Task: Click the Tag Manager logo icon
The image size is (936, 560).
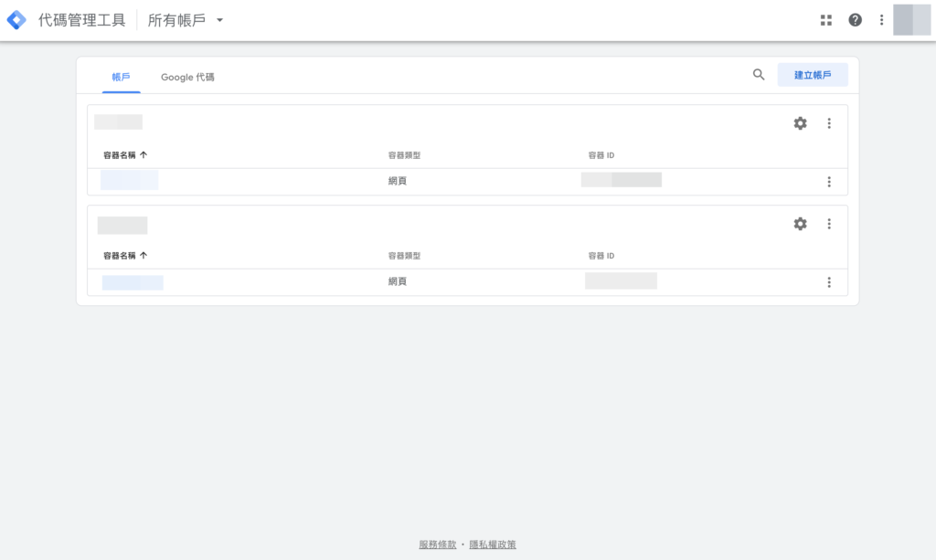Action: [16, 20]
